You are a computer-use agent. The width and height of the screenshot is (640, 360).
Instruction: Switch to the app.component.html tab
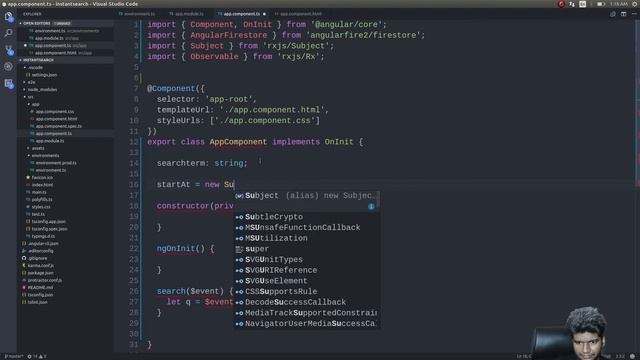click(298, 14)
